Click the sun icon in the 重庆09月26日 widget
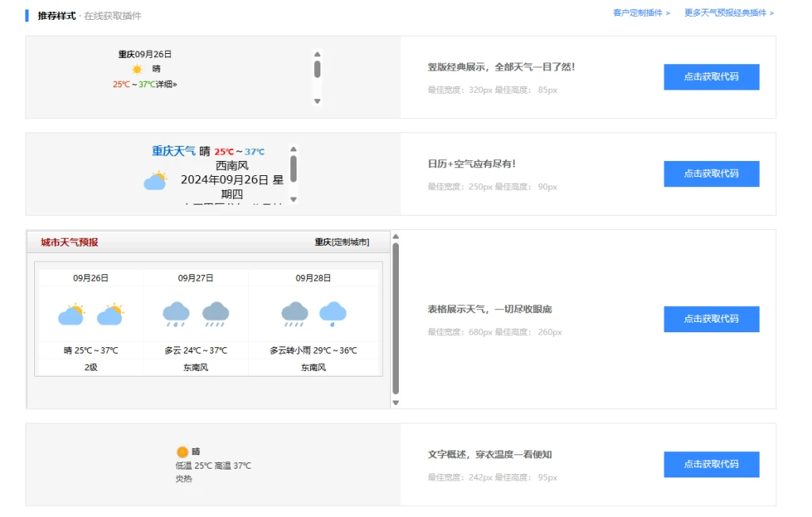Screen dimensions: 812x517 (x=136, y=69)
